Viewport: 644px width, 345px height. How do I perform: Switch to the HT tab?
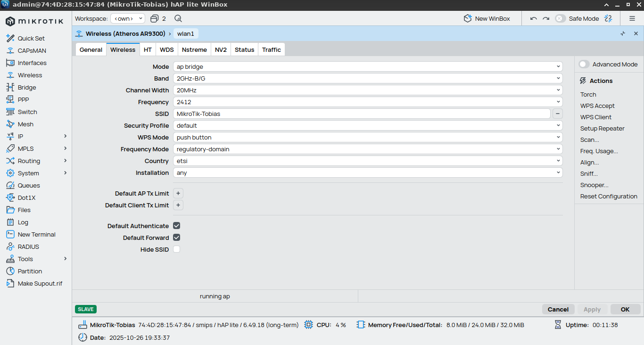click(x=148, y=49)
